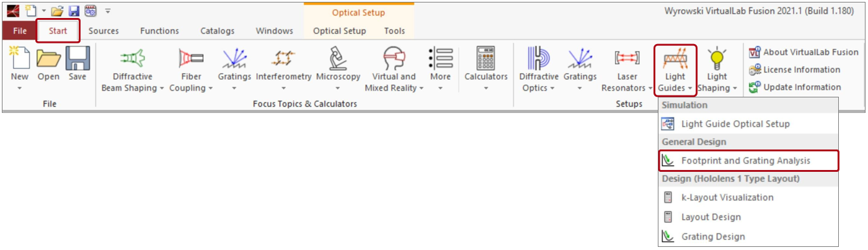Open the Virtual and Mixed Reality topic
The height and width of the screenshot is (250, 868).
(394, 69)
